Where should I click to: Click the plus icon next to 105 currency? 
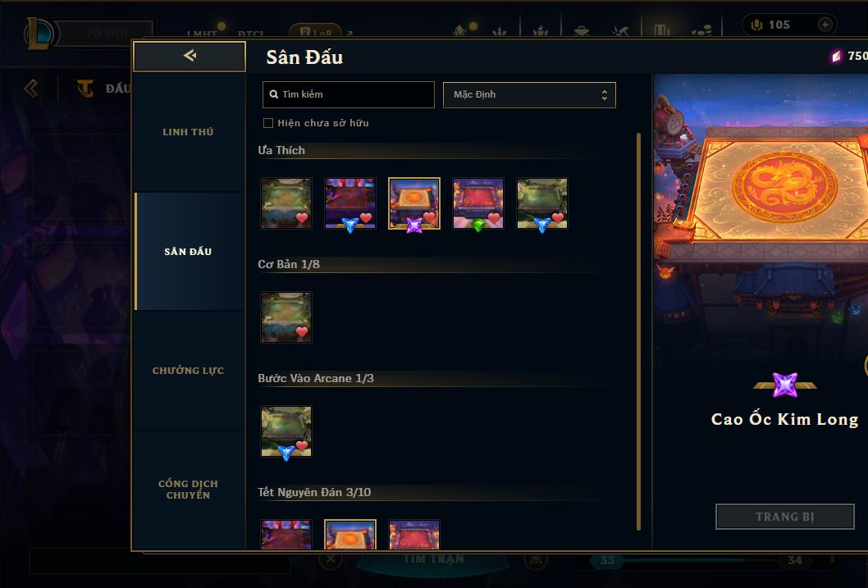coord(825,25)
